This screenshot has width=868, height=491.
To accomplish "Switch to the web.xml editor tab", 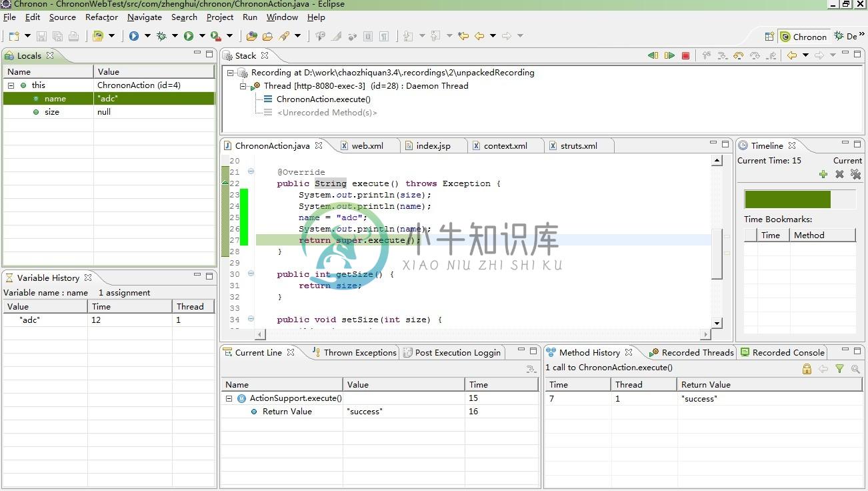I will point(367,145).
